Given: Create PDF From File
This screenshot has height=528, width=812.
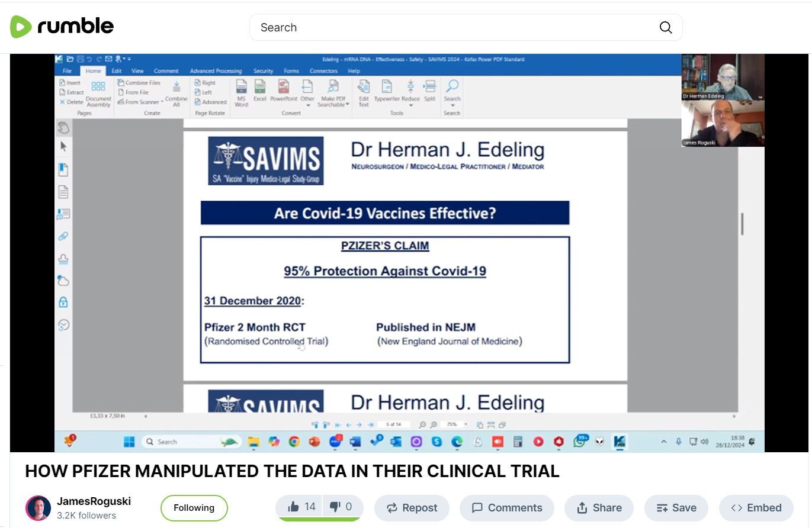Looking at the screenshot, I should tap(133, 92).
